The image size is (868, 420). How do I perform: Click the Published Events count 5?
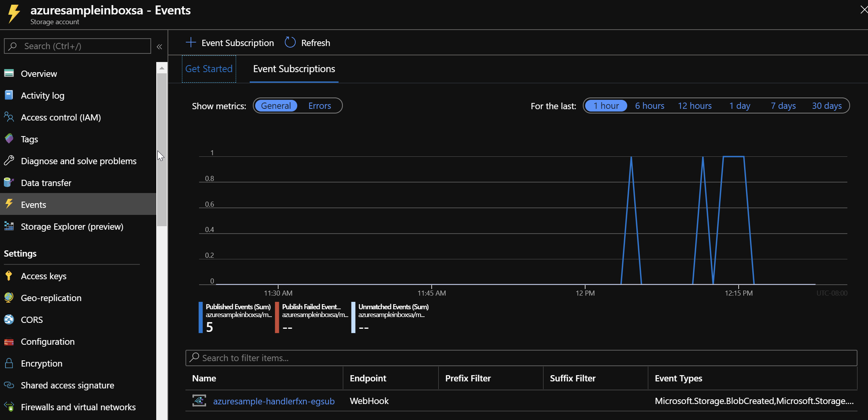[x=210, y=327]
